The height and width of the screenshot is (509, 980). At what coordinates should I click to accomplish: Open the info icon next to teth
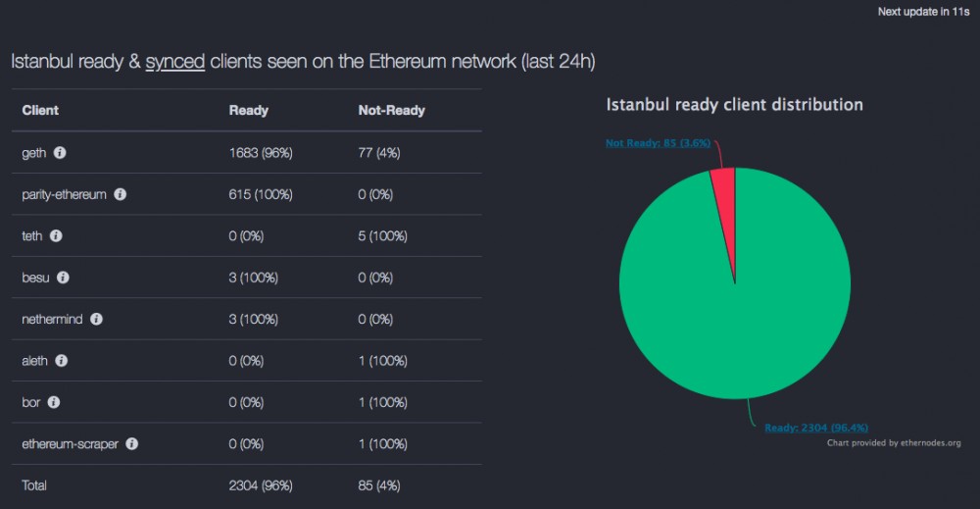tap(56, 236)
